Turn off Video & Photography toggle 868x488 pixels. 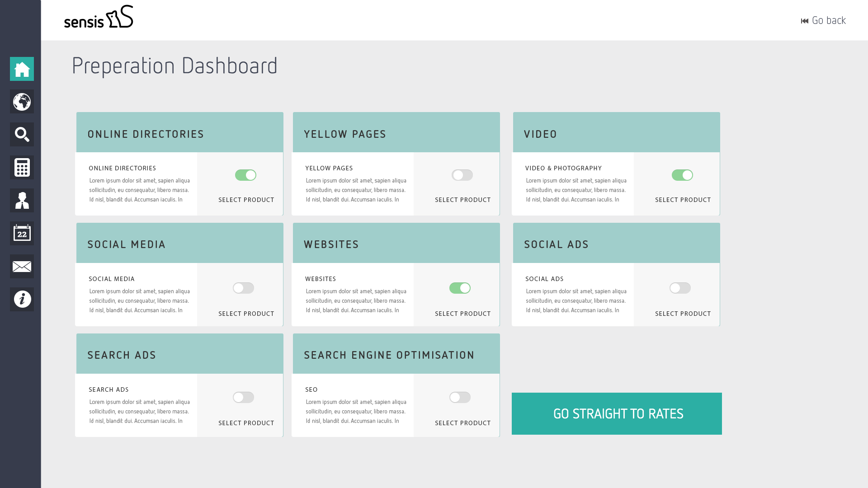pos(682,175)
